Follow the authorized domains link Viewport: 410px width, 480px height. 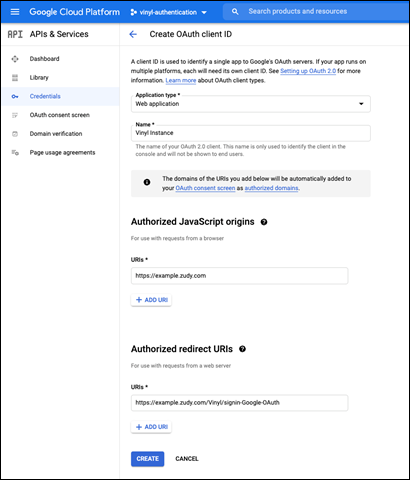[271, 188]
